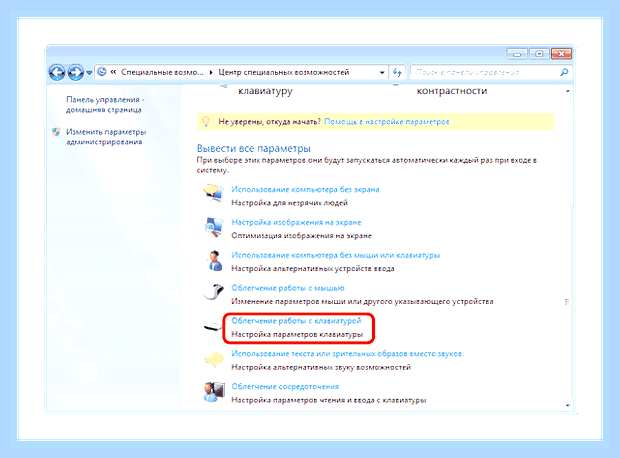
Task: Select the 'Специальные возмо...' breadcrumb
Action: [x=162, y=72]
